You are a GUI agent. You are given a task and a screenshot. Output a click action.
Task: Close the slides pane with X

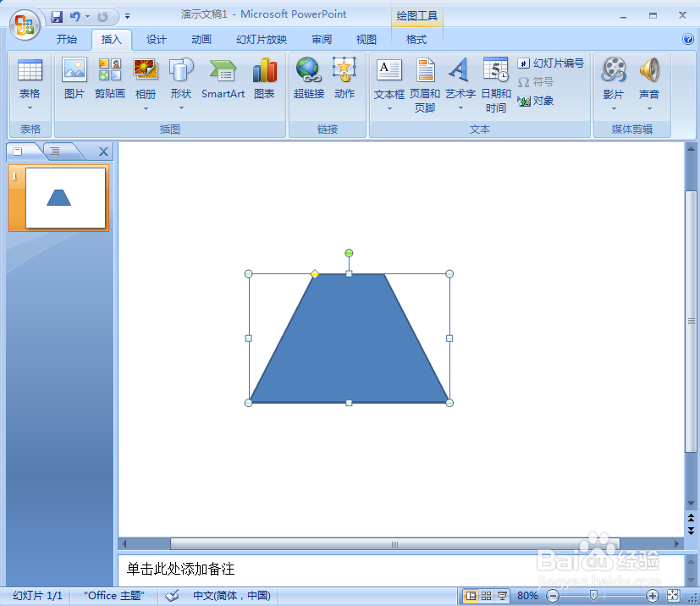(103, 151)
